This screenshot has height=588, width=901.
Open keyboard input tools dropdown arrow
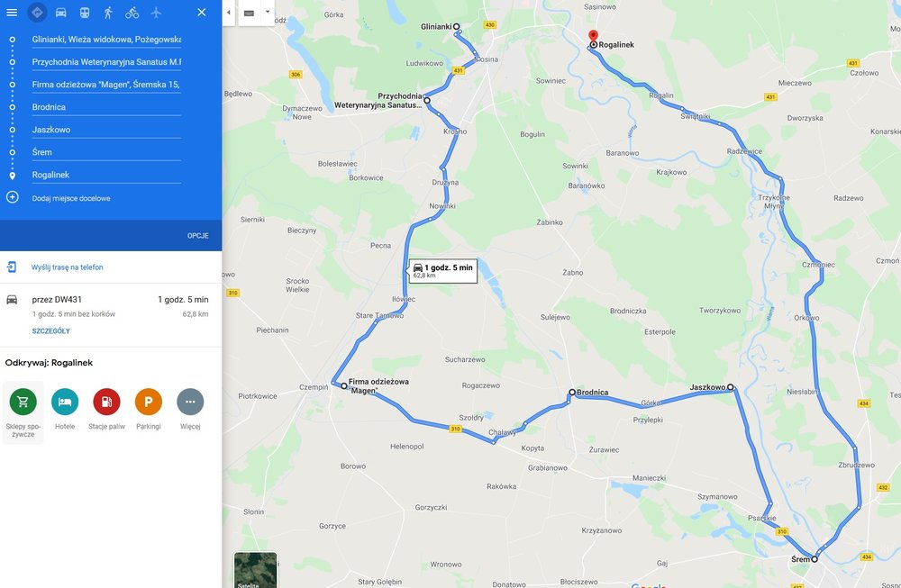click(x=268, y=12)
